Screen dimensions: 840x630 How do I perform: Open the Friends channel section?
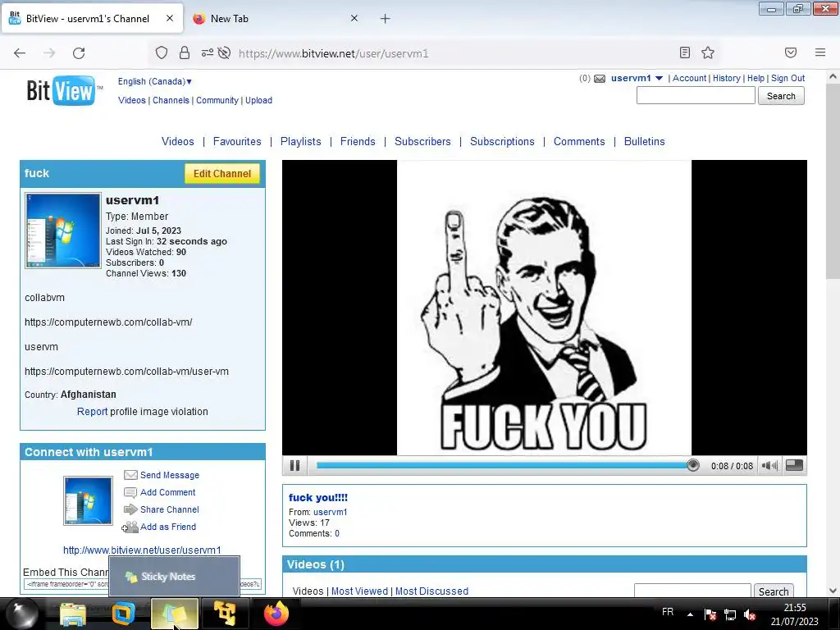click(358, 141)
